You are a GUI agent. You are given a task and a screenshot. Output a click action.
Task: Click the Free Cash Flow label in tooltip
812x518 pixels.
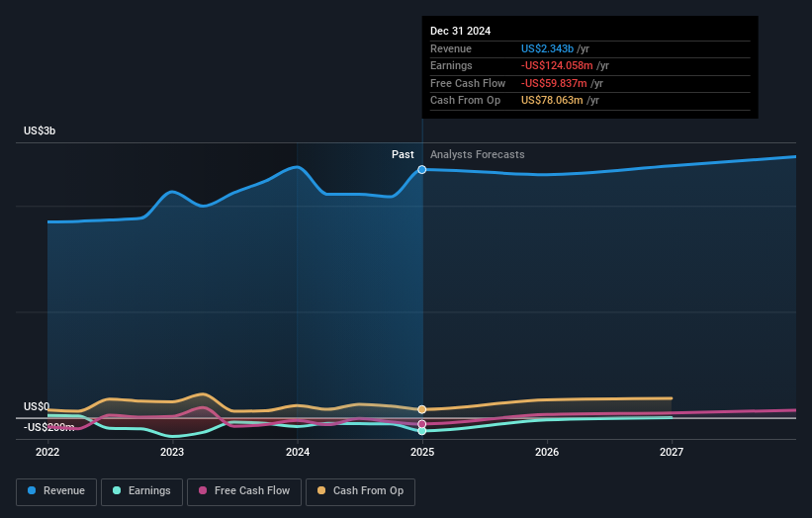point(468,83)
